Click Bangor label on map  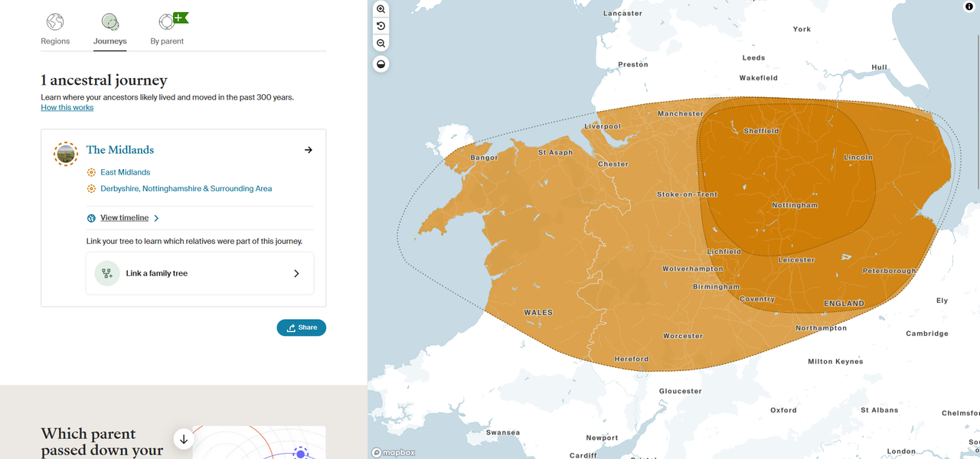tap(484, 158)
